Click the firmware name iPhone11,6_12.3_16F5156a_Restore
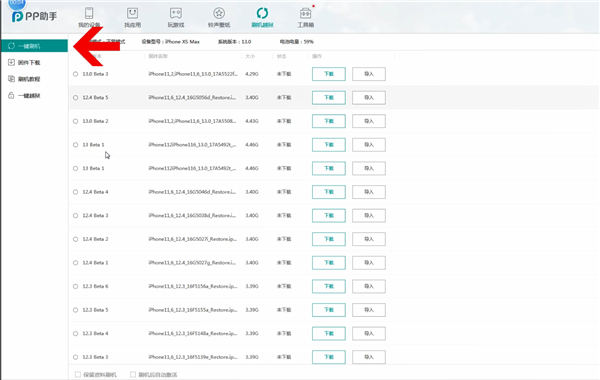Image resolution: width=600 pixels, height=380 pixels. [x=192, y=286]
